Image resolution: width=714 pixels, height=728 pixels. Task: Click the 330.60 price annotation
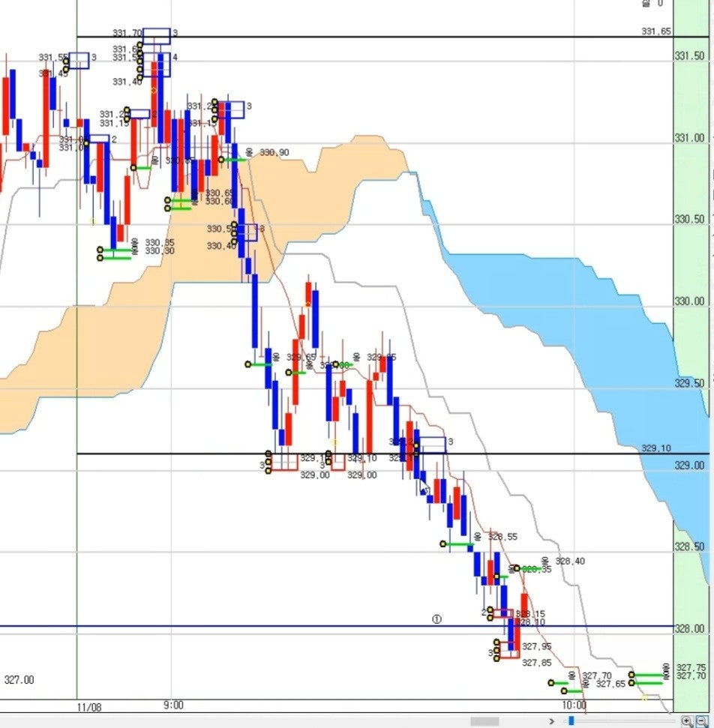tap(220, 201)
